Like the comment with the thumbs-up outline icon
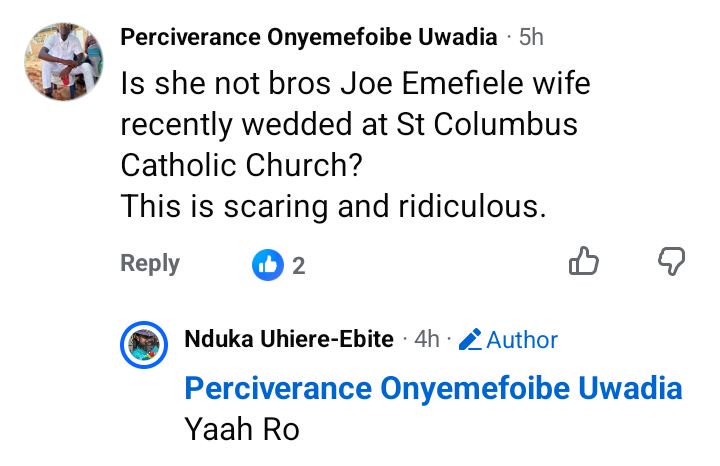 pyautogui.click(x=584, y=261)
